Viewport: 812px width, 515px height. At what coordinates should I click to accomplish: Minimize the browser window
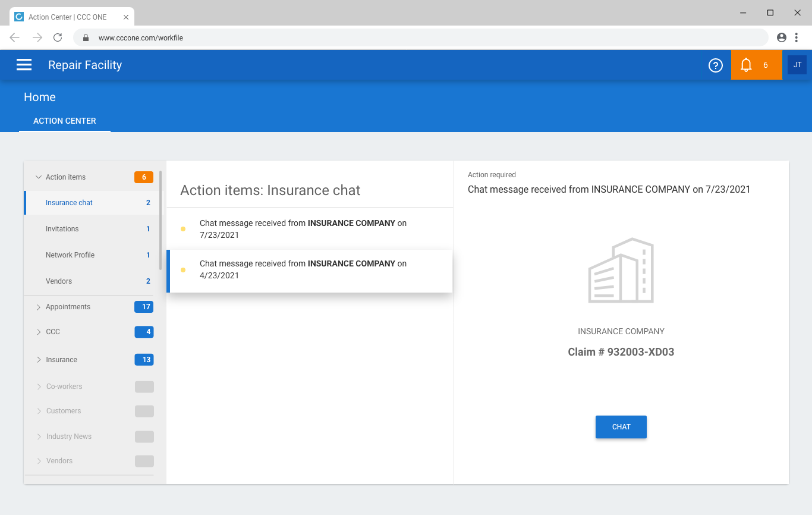coord(743,12)
